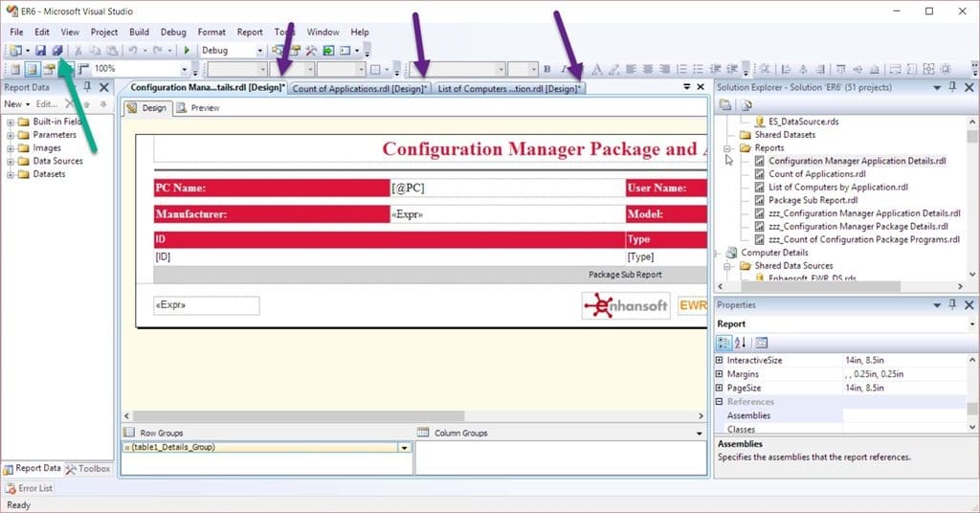Image resolution: width=980 pixels, height=513 pixels.
Task: Expand the Built-in Fields folder node
Action: pos(10,122)
